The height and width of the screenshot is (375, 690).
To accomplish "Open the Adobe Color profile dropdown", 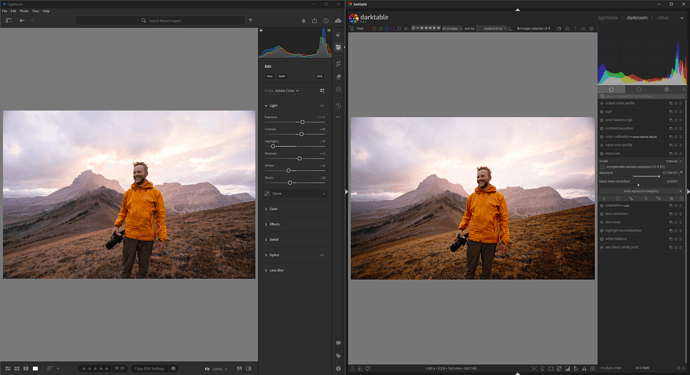I will tap(287, 91).
